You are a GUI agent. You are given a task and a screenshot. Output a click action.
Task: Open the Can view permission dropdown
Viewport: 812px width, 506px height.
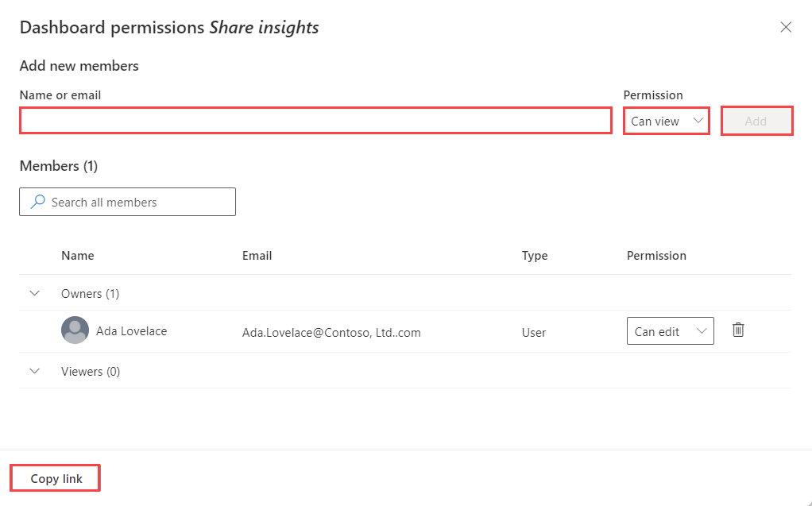667,122
